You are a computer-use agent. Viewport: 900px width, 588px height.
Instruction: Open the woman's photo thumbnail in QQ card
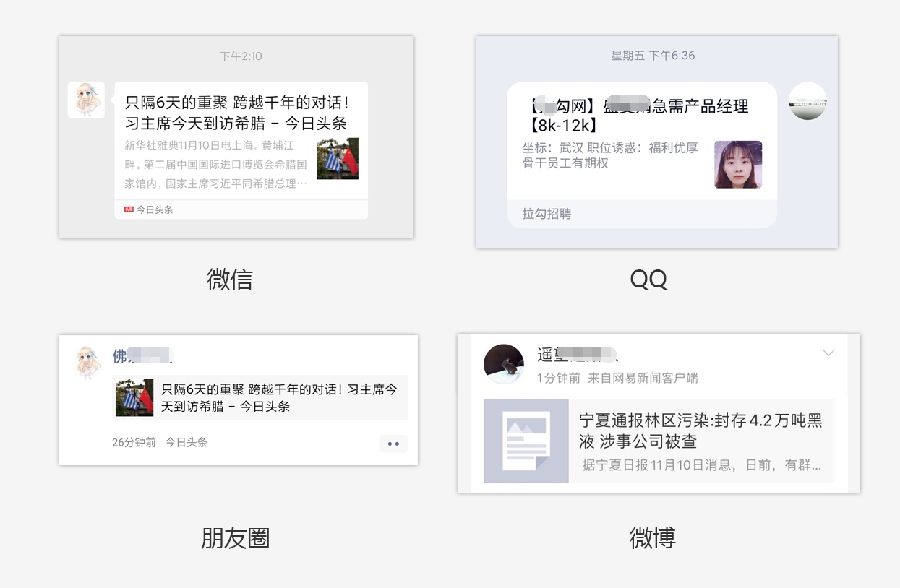[738, 165]
